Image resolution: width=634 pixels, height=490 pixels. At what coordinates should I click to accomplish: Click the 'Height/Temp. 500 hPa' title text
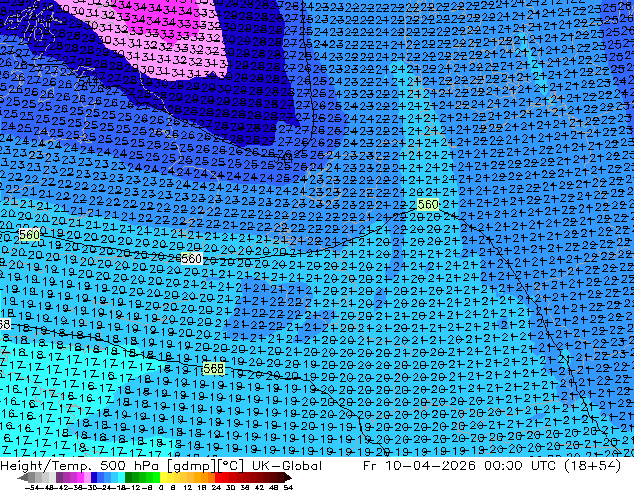[80, 466]
